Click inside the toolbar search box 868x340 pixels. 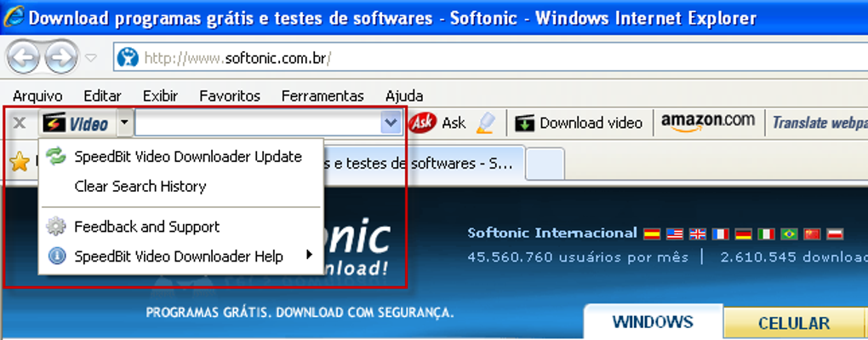257,123
